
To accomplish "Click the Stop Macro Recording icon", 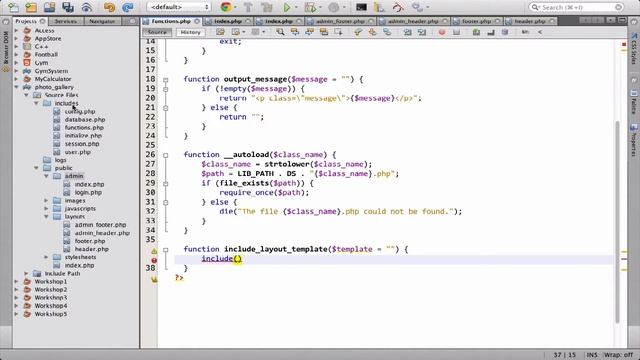I will tap(456, 32).
